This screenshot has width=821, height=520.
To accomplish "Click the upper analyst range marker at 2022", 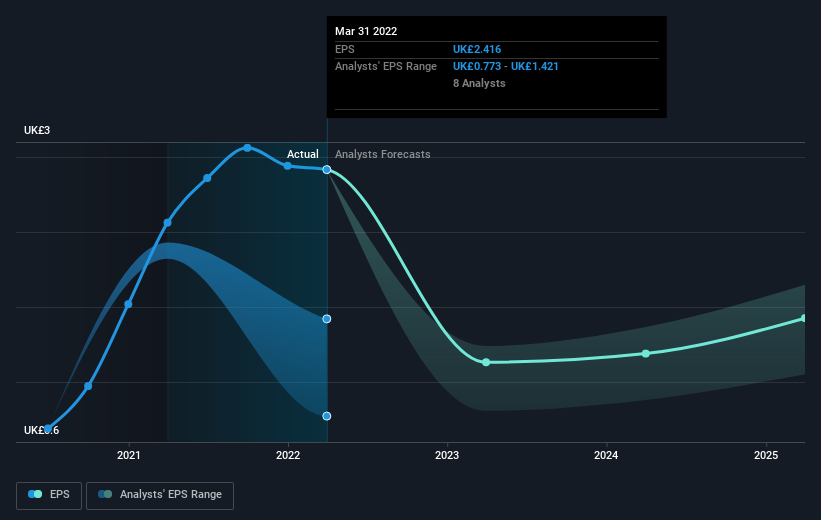I will (x=327, y=319).
